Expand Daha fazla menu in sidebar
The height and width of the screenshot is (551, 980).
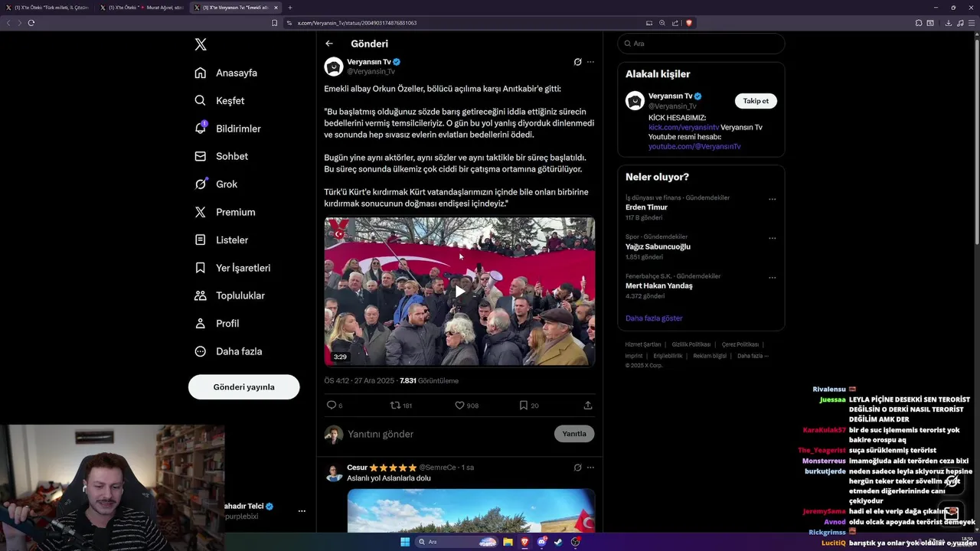(x=228, y=351)
